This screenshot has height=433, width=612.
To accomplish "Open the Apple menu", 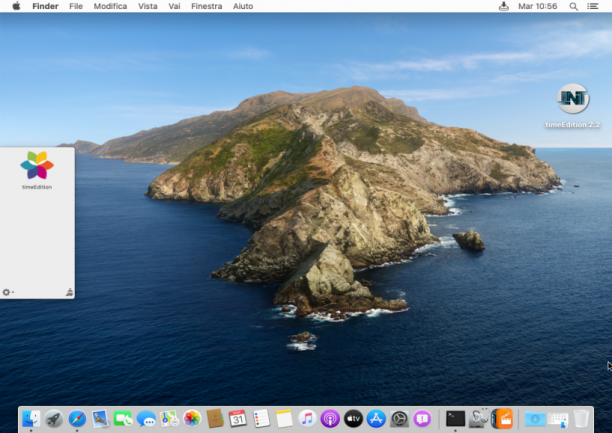I will 16,6.
